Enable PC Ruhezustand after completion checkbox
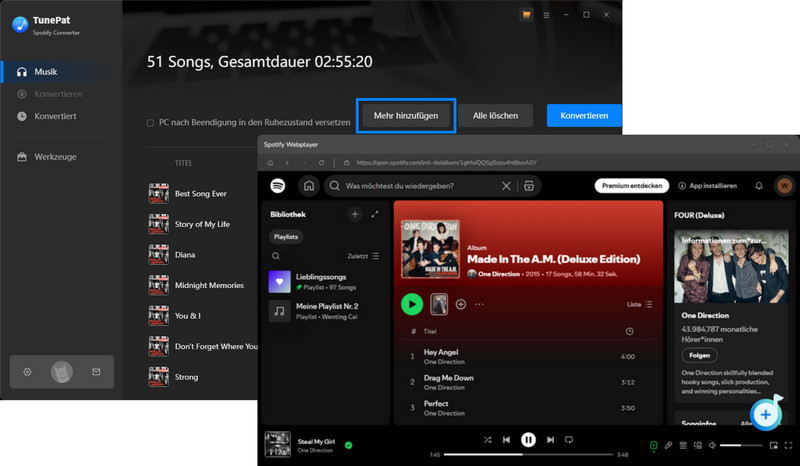Screen dimensions: 800x466 (x=150, y=123)
